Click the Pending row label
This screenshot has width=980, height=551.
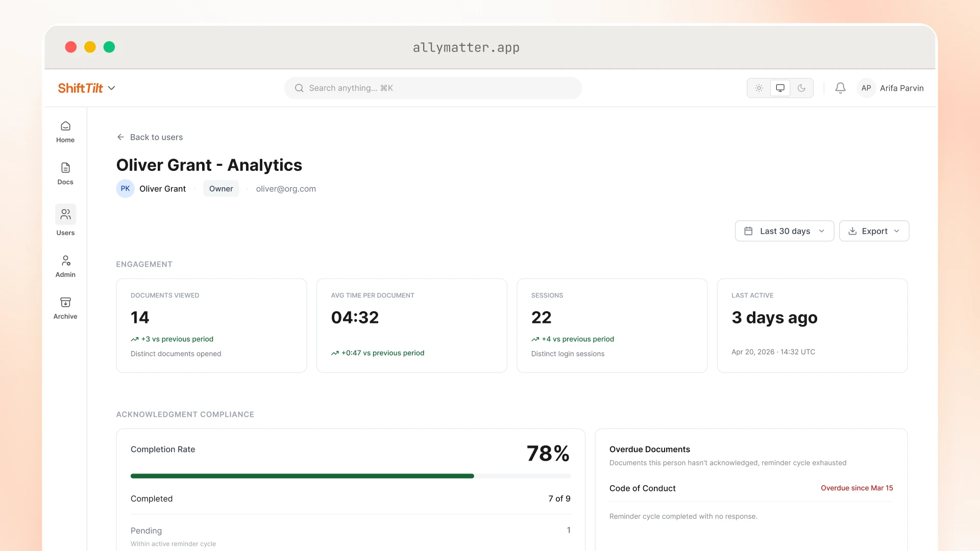pyautogui.click(x=146, y=531)
